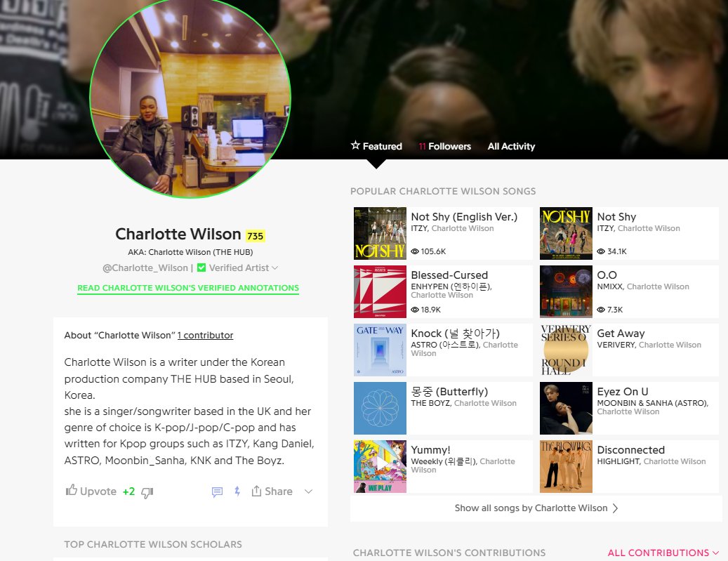Open @Charlotte_Wilson username link
This screenshot has width=728, height=561.
145,268
